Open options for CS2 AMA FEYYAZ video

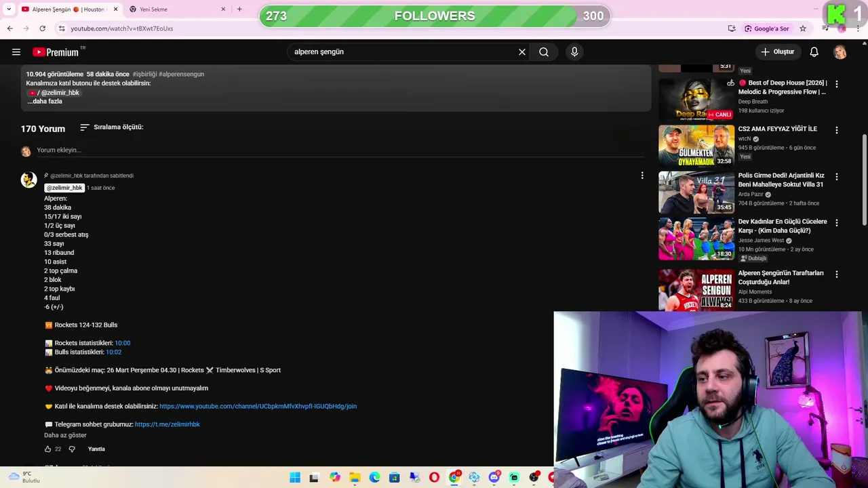pos(837,130)
